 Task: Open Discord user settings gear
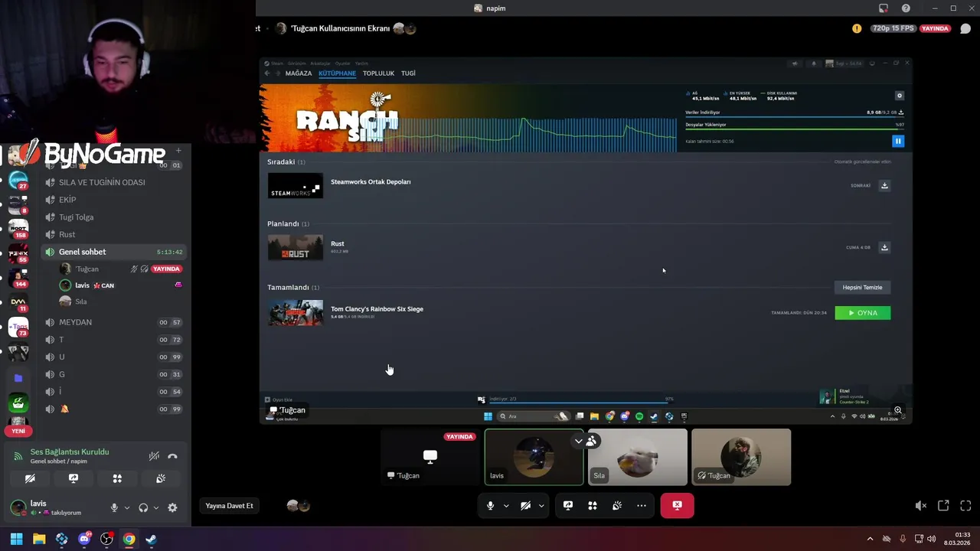(x=172, y=507)
